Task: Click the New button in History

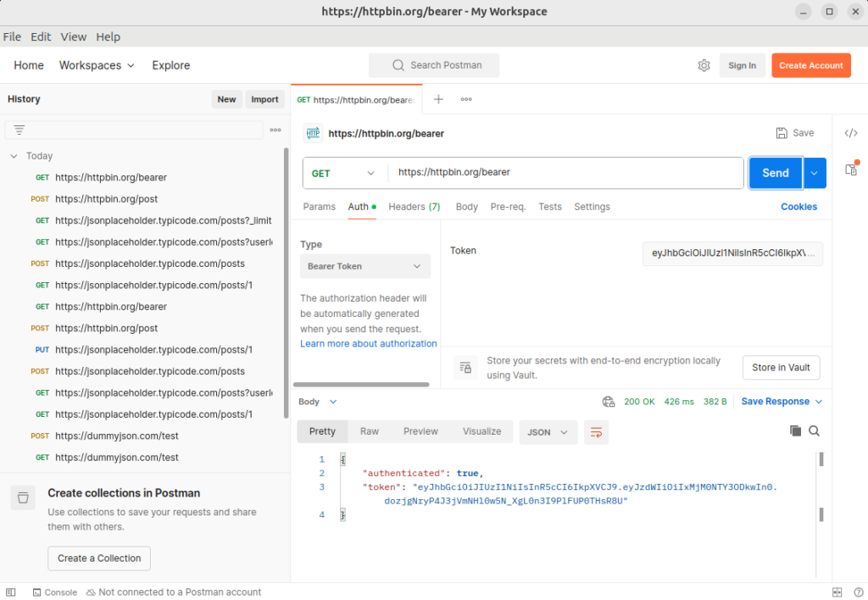Action: [226, 99]
